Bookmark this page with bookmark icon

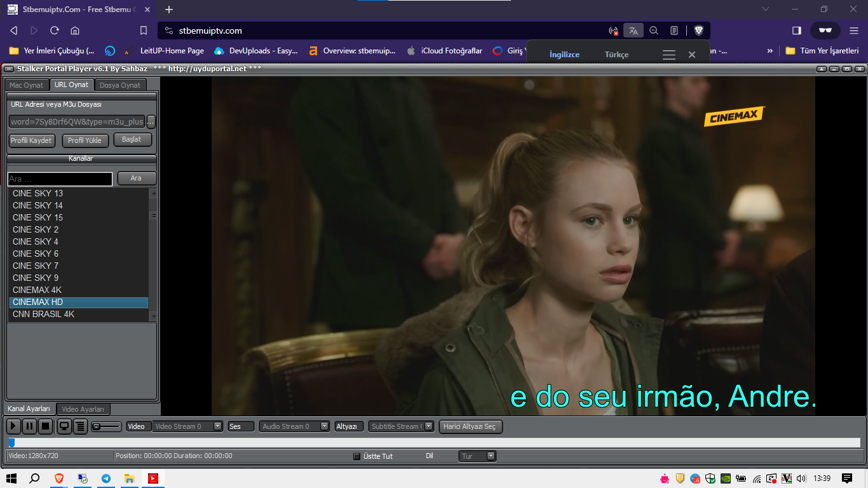coord(144,30)
